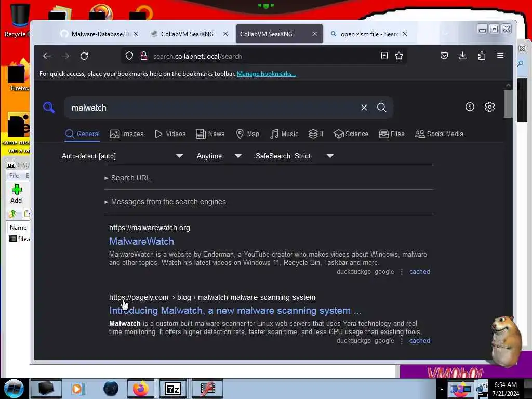Viewport: 532px width, 399px height.
Task: Click the browser address bar
Action: coord(264,56)
